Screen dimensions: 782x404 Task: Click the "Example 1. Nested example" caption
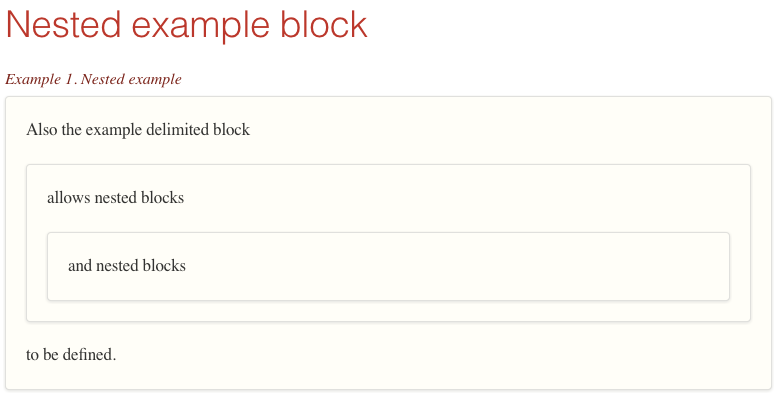pos(93,79)
